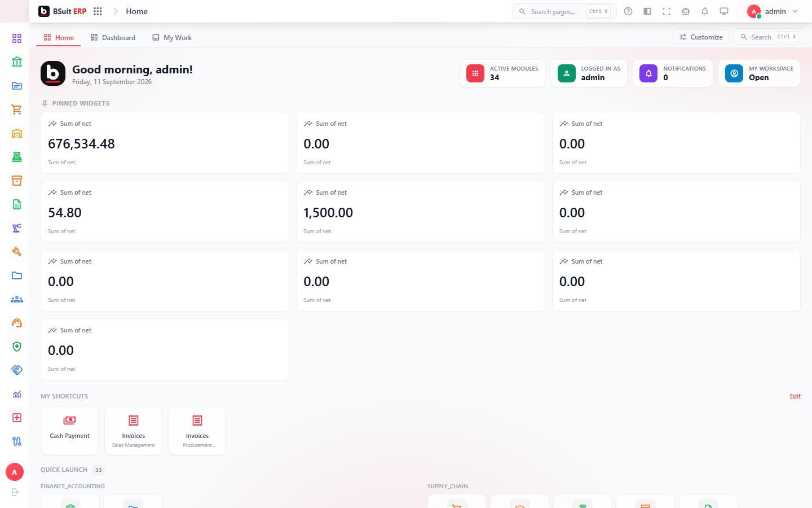Switch to the Dashboard tab

113,38
